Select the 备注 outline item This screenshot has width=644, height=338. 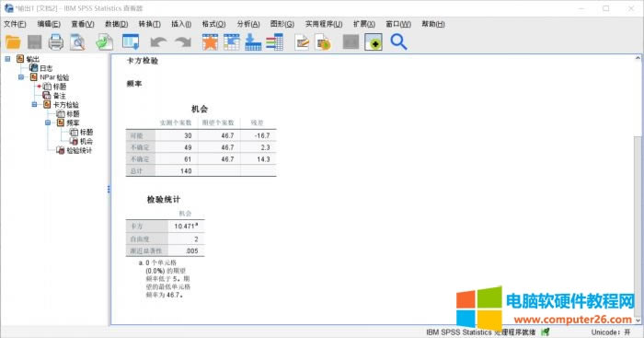click(x=60, y=96)
